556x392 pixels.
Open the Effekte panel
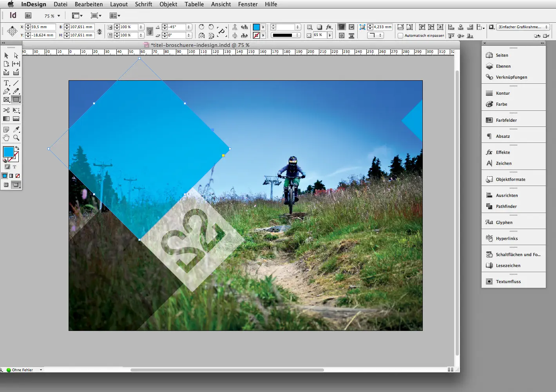[503, 152]
